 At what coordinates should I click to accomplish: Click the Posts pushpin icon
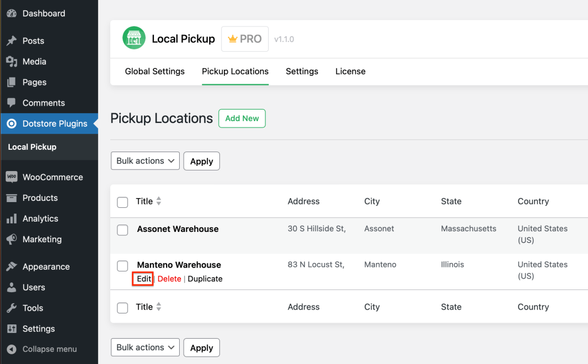click(x=11, y=41)
